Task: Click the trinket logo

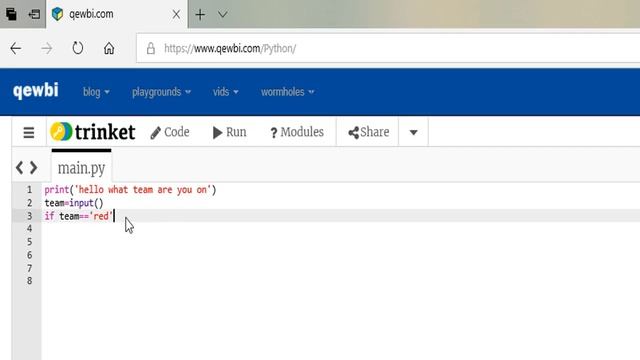Action: click(93, 132)
